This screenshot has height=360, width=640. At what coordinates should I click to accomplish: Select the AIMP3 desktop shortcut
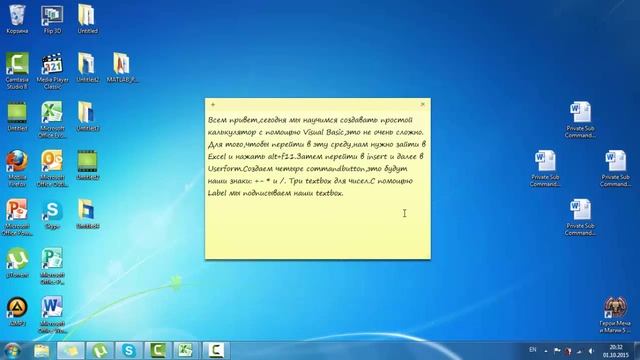pyautogui.click(x=17, y=311)
